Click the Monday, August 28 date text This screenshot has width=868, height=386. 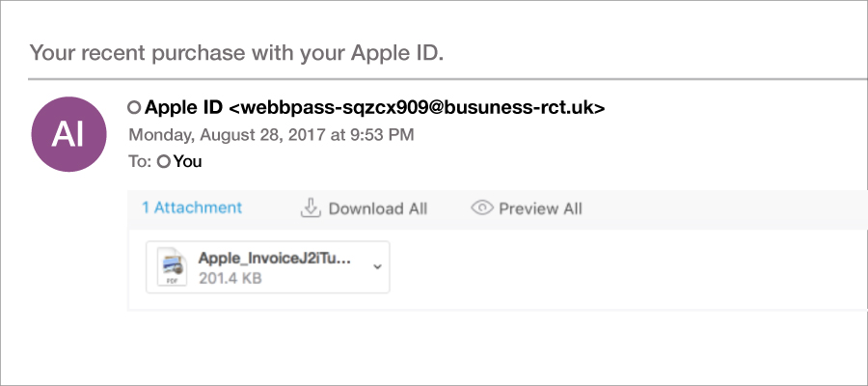pos(271,135)
